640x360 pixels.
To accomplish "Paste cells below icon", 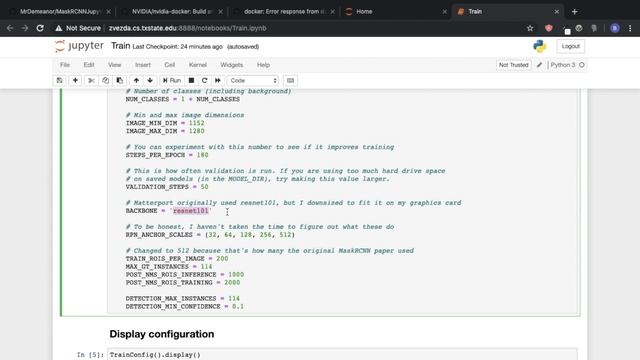I will click(120, 80).
